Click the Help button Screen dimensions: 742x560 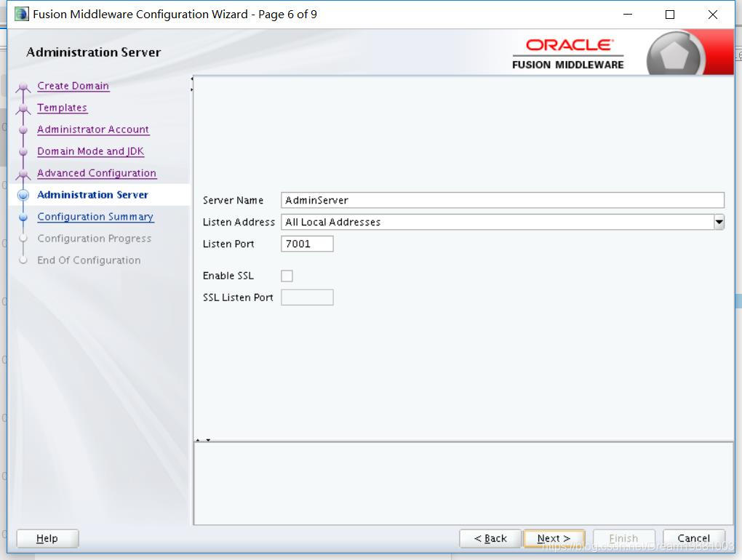(47, 538)
